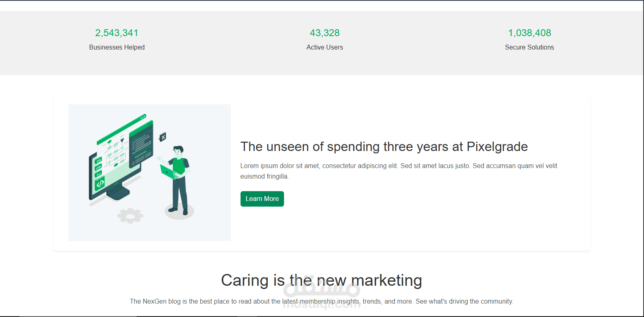Click the X close icon in the illustration
Image resolution: width=644 pixels, height=317 pixels.
[163, 137]
